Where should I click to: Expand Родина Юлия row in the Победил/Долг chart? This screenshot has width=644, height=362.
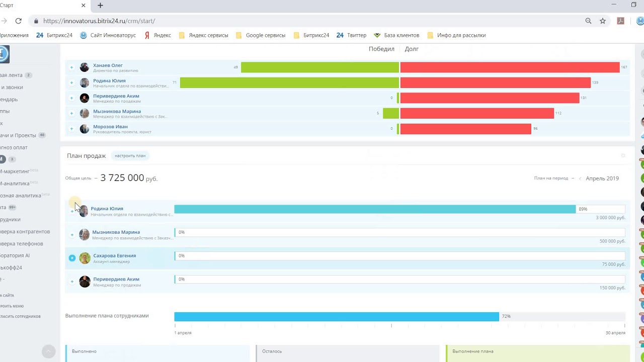tap(71, 82)
